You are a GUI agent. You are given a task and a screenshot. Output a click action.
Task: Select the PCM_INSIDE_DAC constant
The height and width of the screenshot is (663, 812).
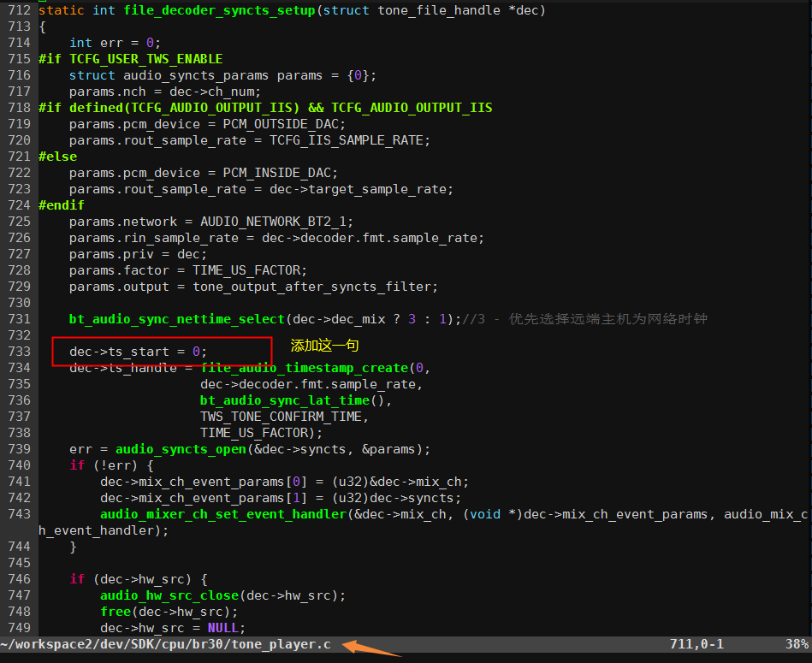pos(277,173)
